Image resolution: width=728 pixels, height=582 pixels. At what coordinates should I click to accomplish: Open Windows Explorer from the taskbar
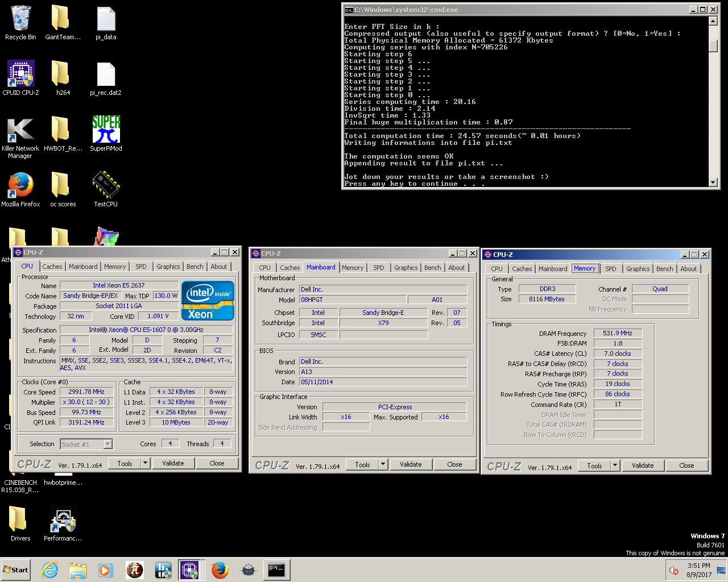click(78, 570)
